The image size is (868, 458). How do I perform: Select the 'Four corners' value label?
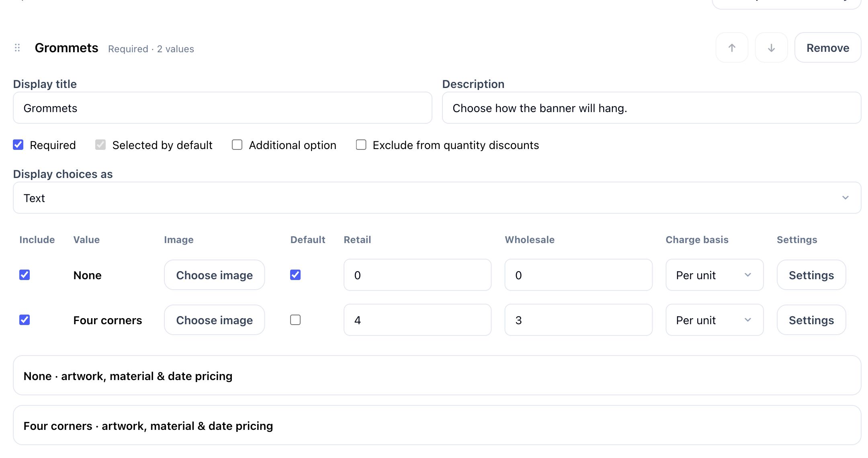click(108, 320)
